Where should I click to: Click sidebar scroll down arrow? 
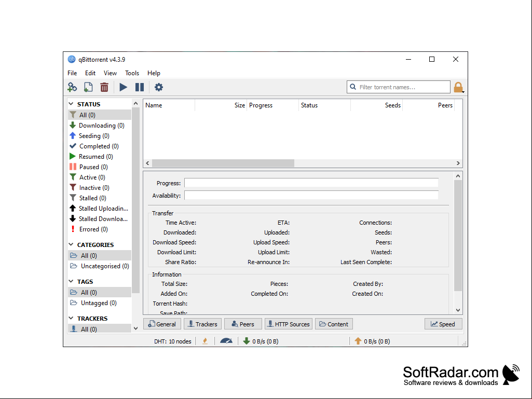[x=135, y=328]
